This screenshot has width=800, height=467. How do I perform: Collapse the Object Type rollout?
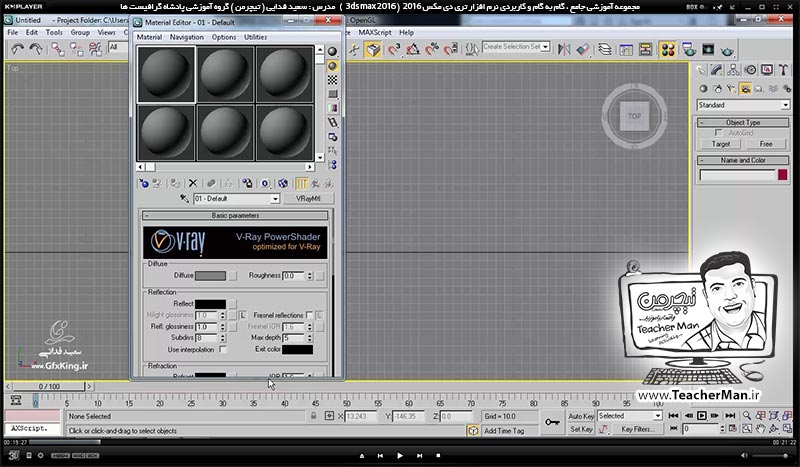click(x=743, y=122)
